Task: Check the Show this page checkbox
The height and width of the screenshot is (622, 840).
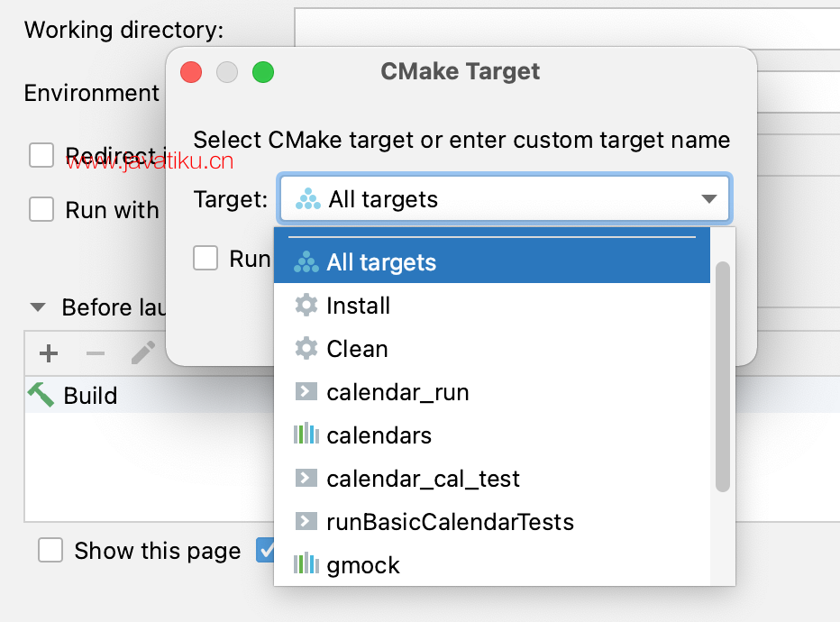Action: coord(50,550)
